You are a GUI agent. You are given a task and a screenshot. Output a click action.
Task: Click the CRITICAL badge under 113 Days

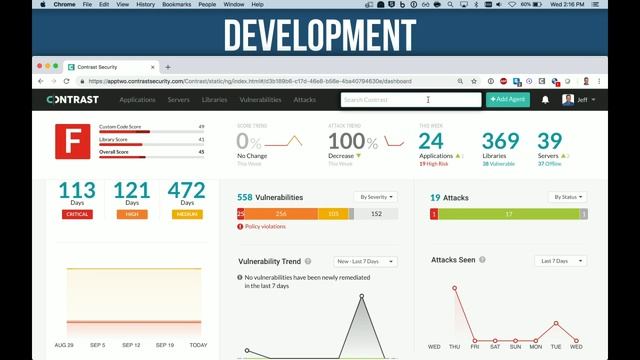point(77,214)
